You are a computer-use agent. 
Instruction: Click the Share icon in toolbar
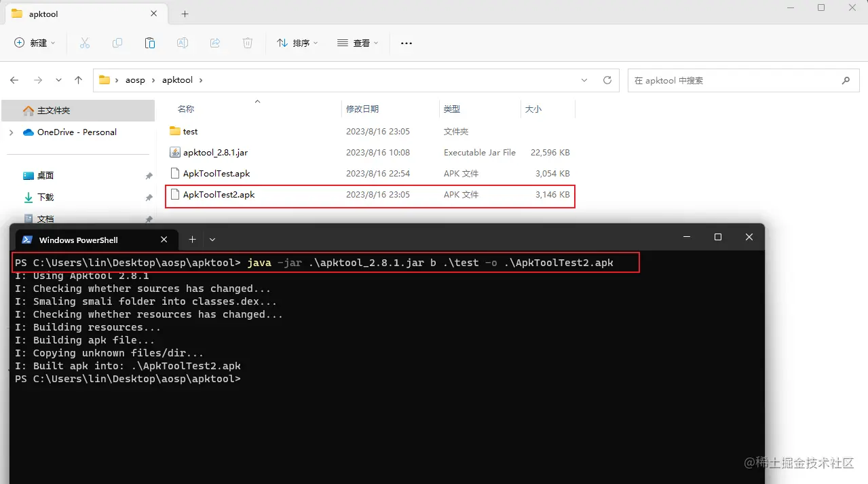click(215, 43)
